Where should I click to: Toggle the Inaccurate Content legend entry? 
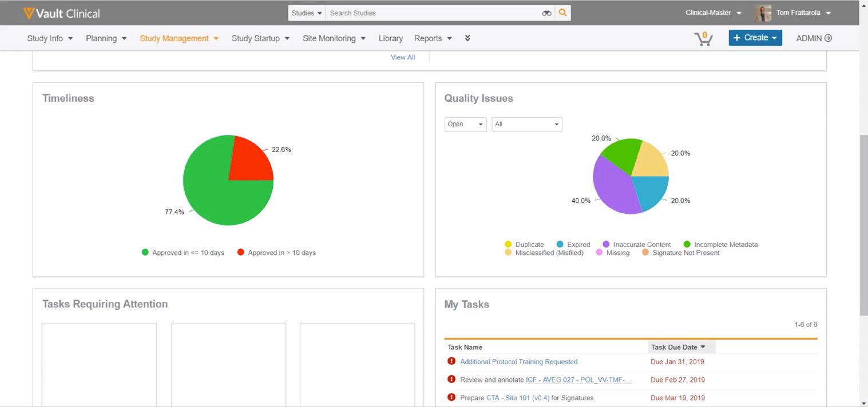click(x=637, y=244)
